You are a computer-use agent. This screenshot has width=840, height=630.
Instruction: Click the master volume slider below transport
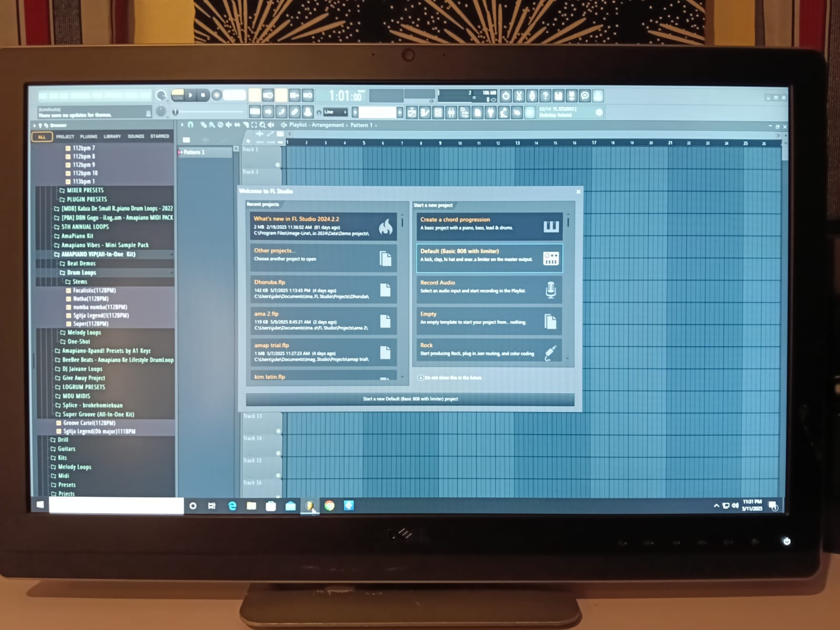(x=175, y=112)
